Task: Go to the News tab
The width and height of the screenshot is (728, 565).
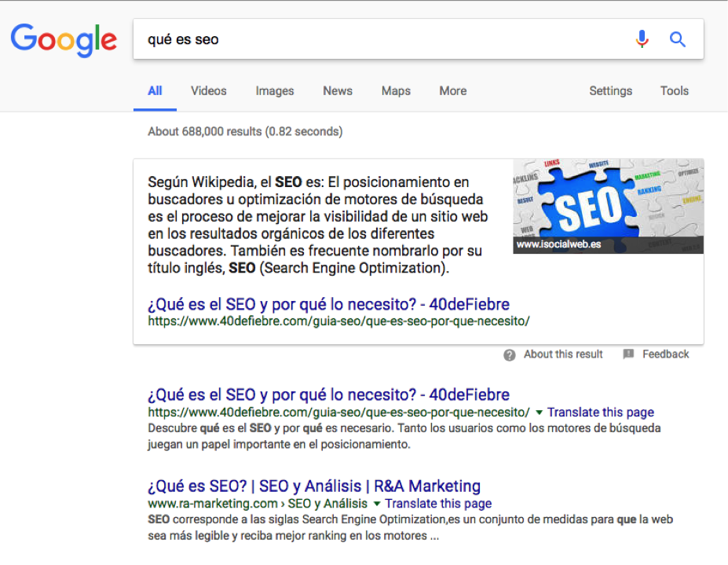Action: coord(337,91)
